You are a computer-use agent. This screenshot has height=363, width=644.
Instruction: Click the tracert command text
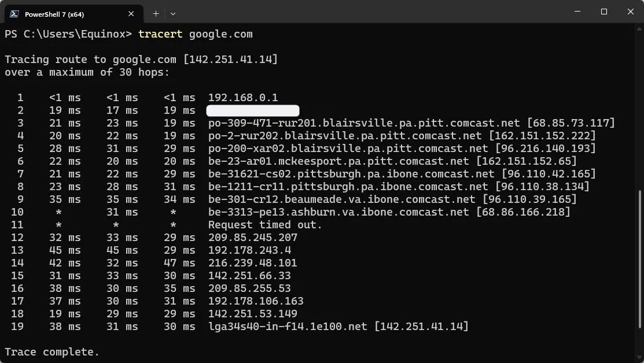coord(160,34)
